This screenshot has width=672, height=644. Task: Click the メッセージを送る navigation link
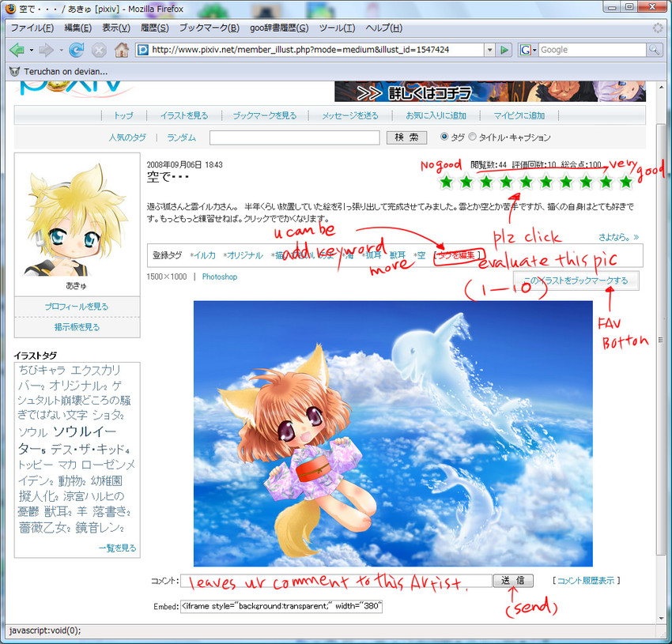[350, 115]
